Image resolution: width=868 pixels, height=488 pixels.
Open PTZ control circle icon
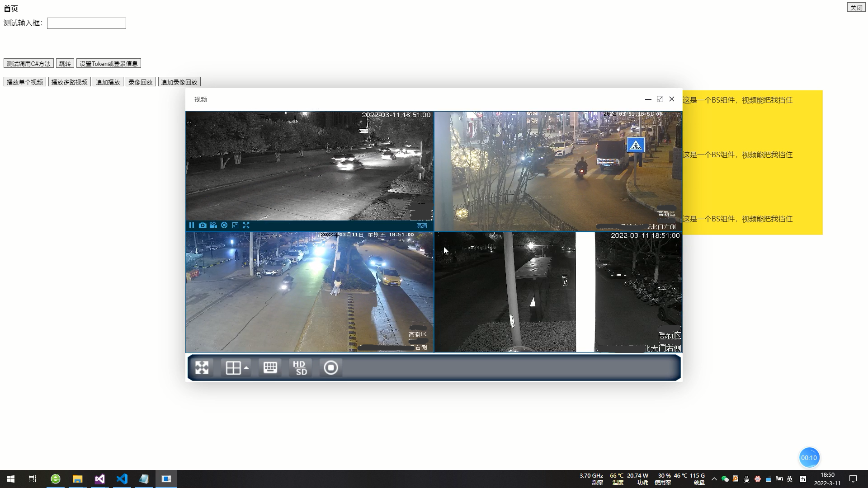224,225
